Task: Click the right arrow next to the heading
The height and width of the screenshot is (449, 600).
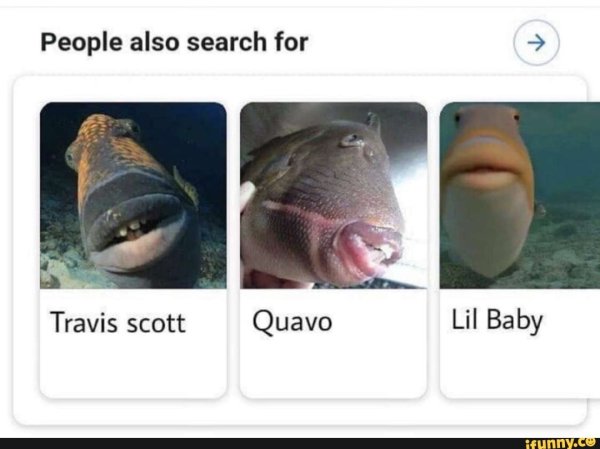Action: tap(536, 42)
